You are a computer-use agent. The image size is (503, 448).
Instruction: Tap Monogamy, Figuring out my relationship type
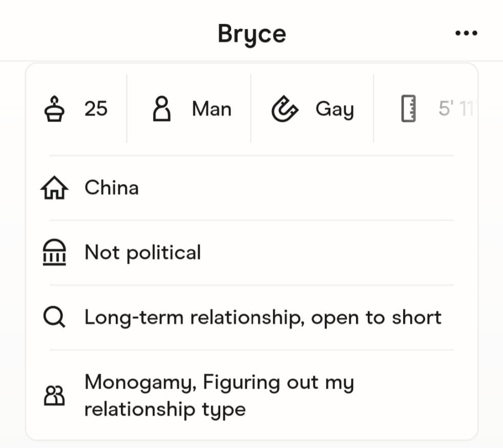pos(219,396)
